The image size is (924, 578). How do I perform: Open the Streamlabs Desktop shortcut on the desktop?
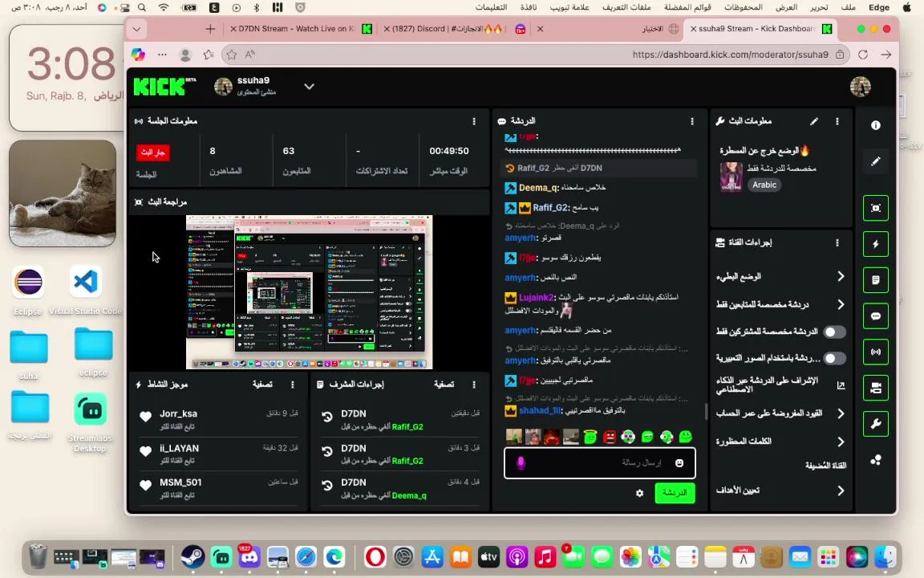coord(90,422)
